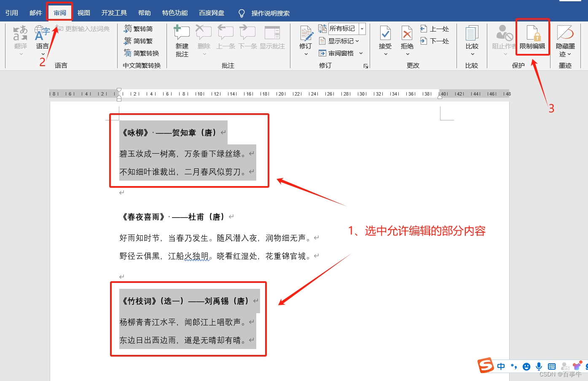Jump to next change 下一处
Screen dimensions: 588x381
click(x=435, y=41)
